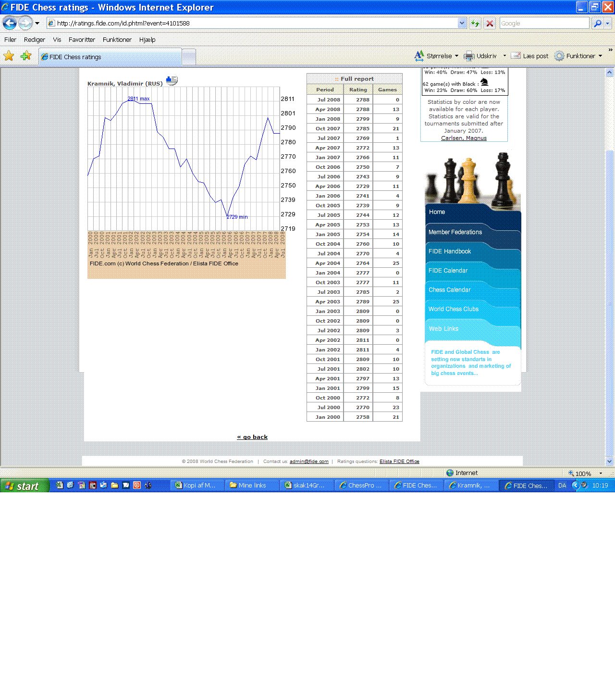Open the Rediger menu
Screen dimensions: 615x700
(x=35, y=39)
